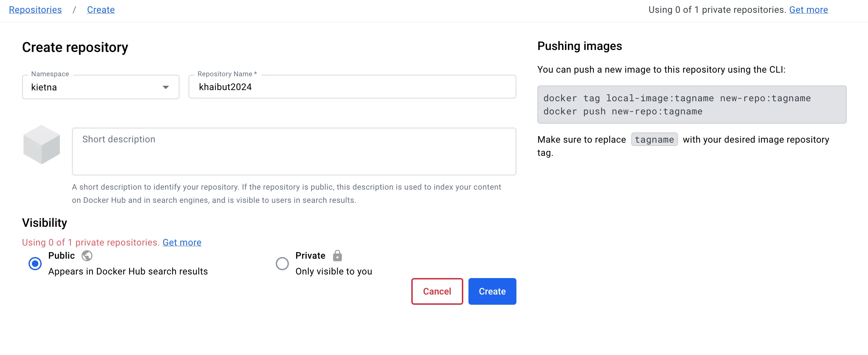Select the Private visibility radio button
The width and height of the screenshot is (868, 355).
click(282, 264)
